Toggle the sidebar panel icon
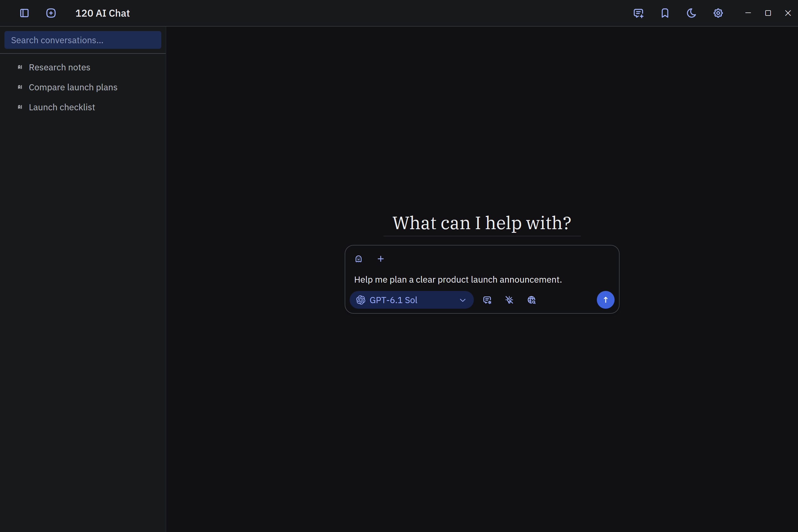 tap(24, 13)
